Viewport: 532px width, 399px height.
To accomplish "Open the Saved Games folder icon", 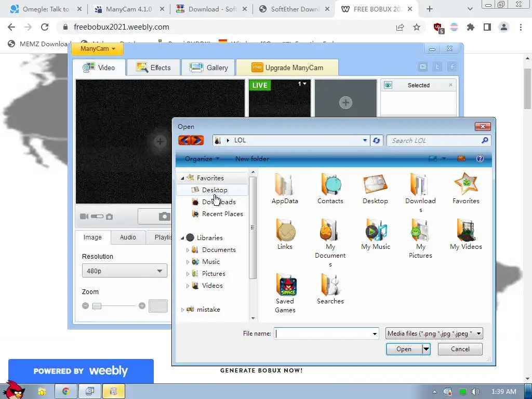I will (286, 284).
